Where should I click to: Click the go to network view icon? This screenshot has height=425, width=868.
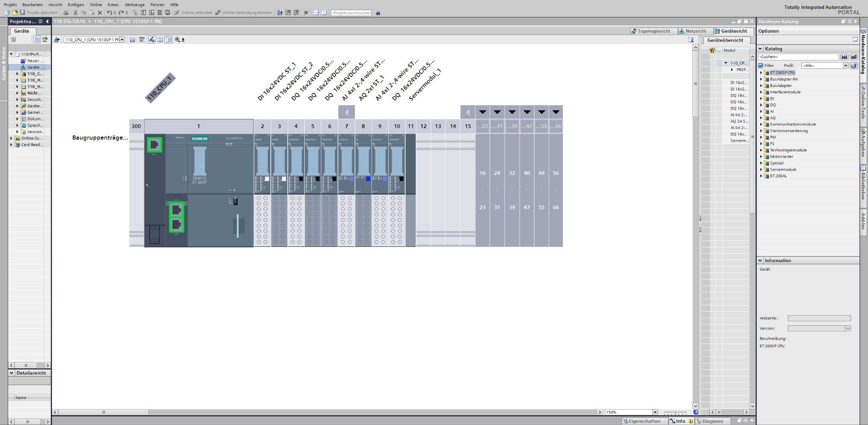click(x=57, y=39)
